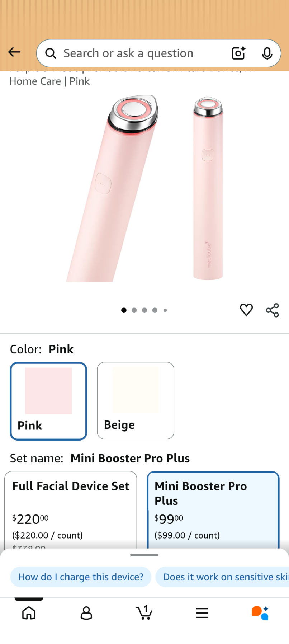The height and width of the screenshot is (644, 289).
Task: Choose the Full Facial Device Set option
Action: tap(71, 509)
